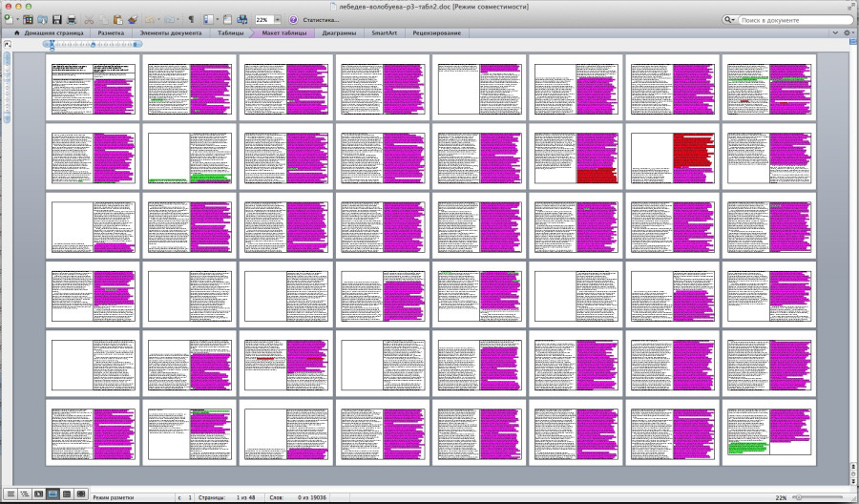The image size is (859, 504).
Task: Open the zoom percentage dropdown
Action: pyautogui.click(x=278, y=19)
